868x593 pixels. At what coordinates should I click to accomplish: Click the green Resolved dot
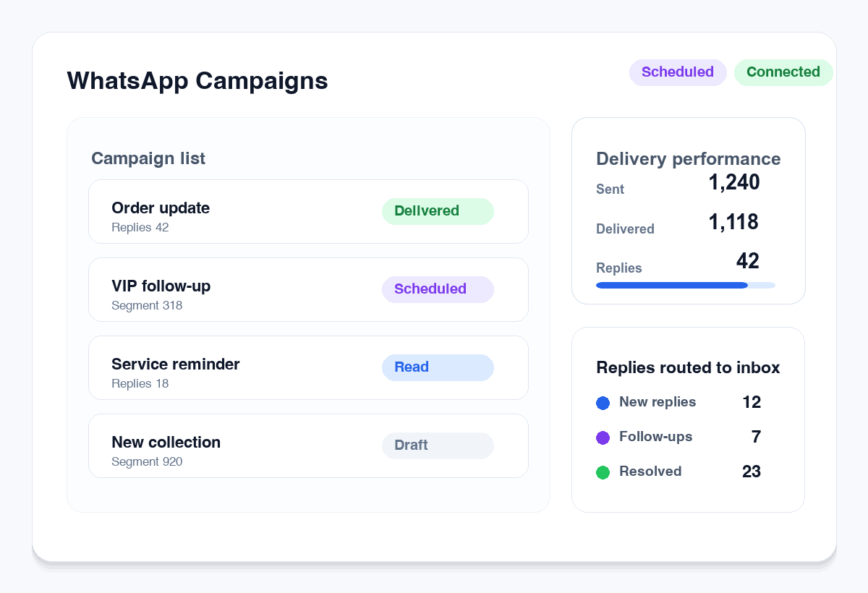click(x=603, y=473)
